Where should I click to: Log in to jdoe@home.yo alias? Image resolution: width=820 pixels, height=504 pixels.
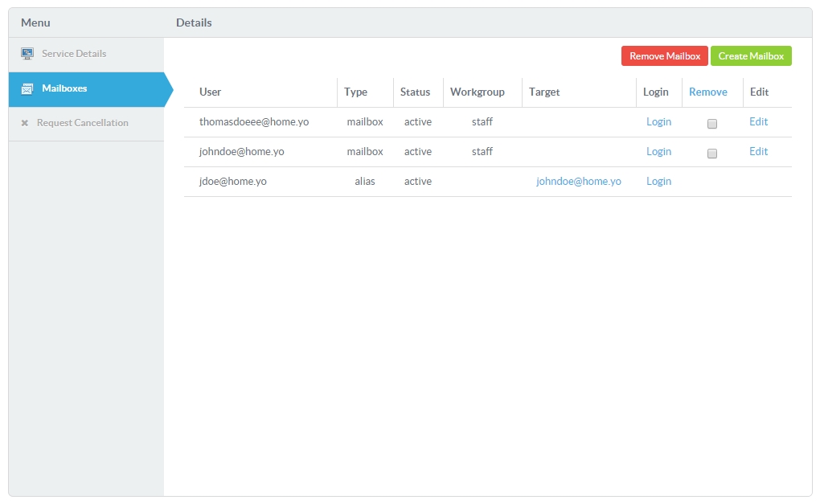pos(658,182)
